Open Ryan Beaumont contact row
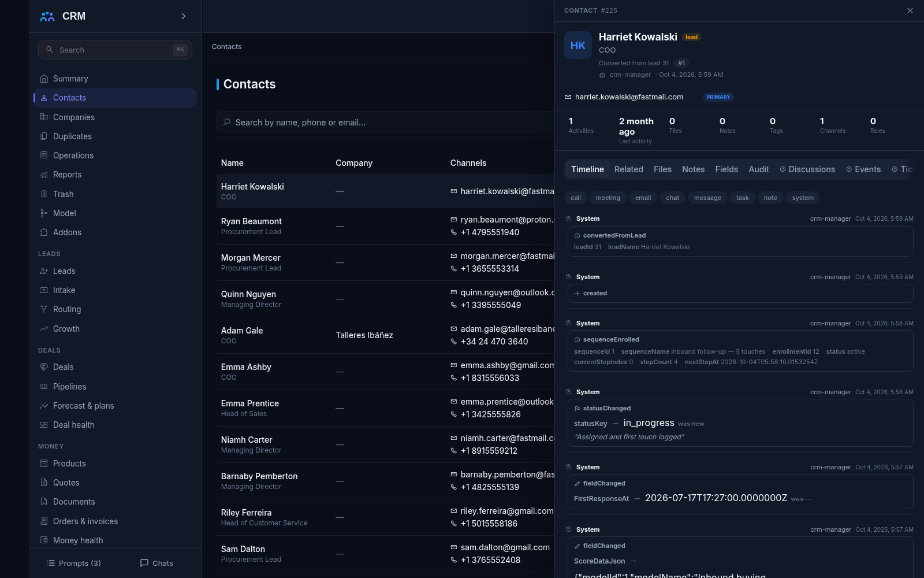Screen dimensions: 924x578 click(x=385, y=226)
